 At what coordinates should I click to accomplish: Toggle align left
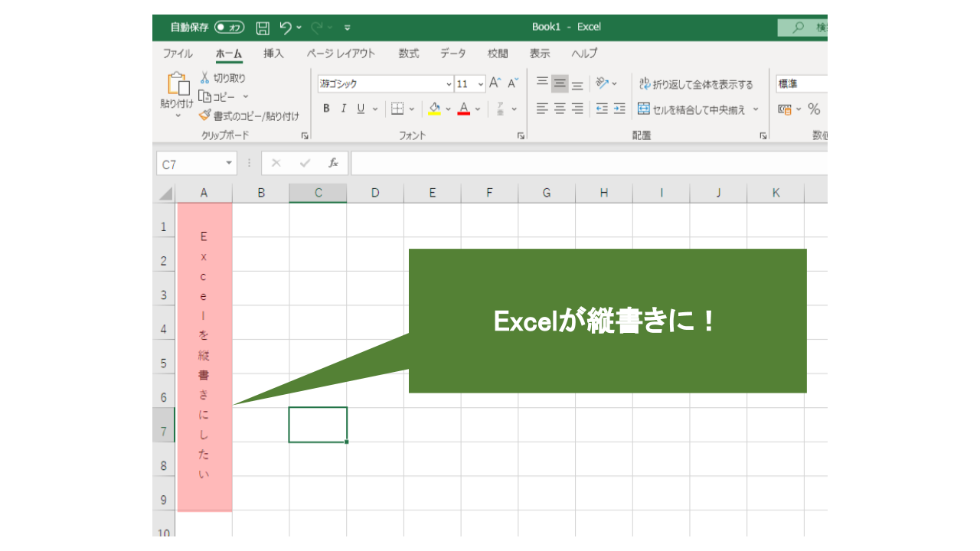coord(542,109)
